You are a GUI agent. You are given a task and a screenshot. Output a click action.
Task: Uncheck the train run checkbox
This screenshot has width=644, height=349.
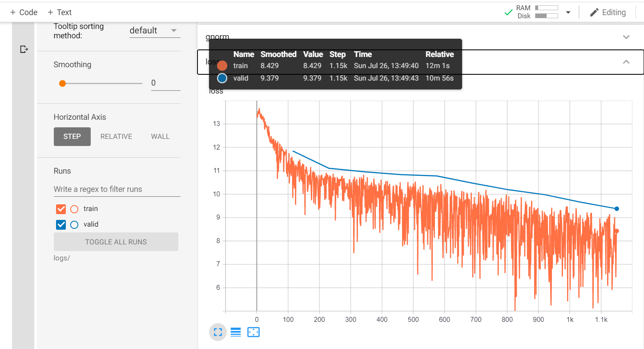click(60, 209)
